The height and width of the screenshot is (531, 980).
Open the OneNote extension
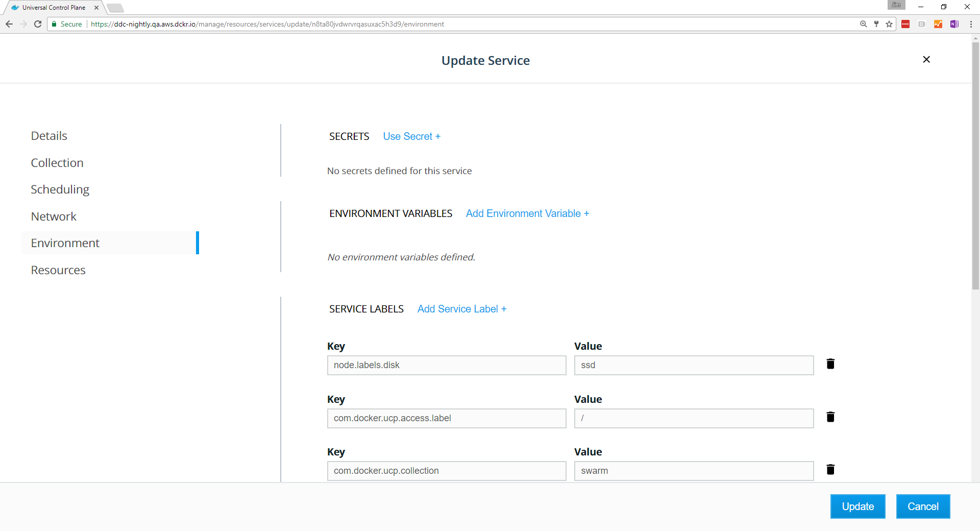point(954,24)
